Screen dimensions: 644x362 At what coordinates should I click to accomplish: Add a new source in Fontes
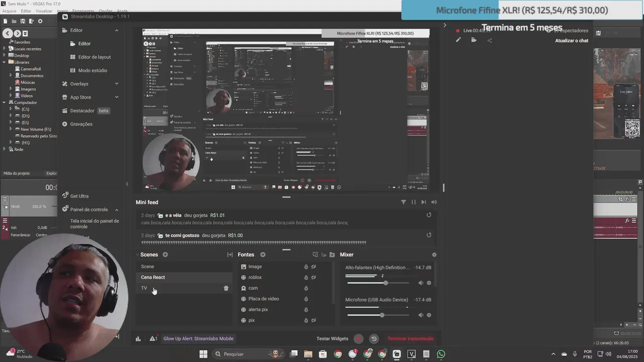click(x=263, y=255)
